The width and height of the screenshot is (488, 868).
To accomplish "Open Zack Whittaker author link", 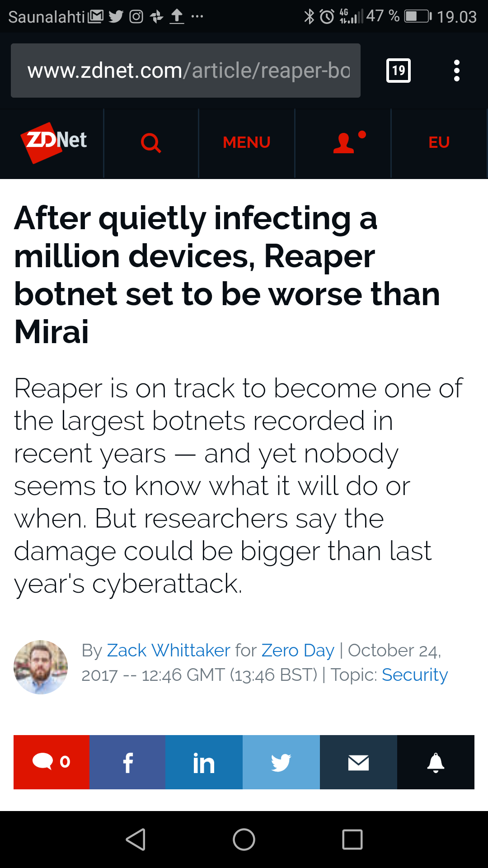I will 169,651.
